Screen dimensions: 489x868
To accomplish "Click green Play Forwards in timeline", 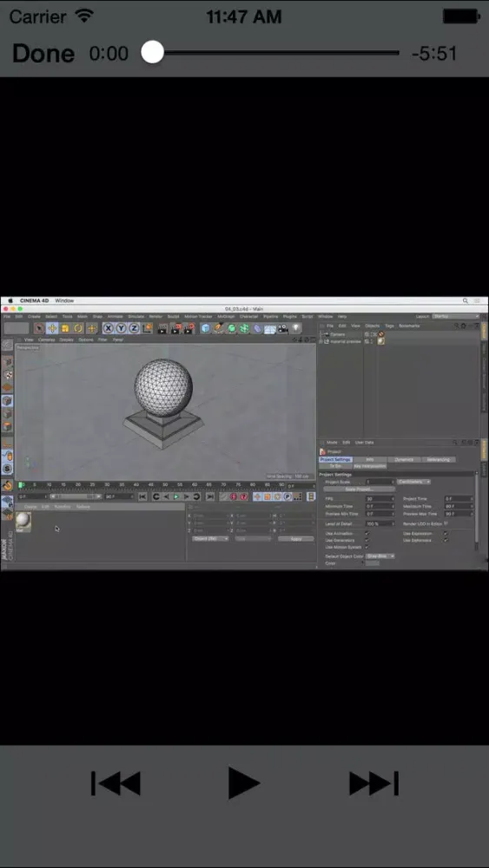I will (176, 496).
